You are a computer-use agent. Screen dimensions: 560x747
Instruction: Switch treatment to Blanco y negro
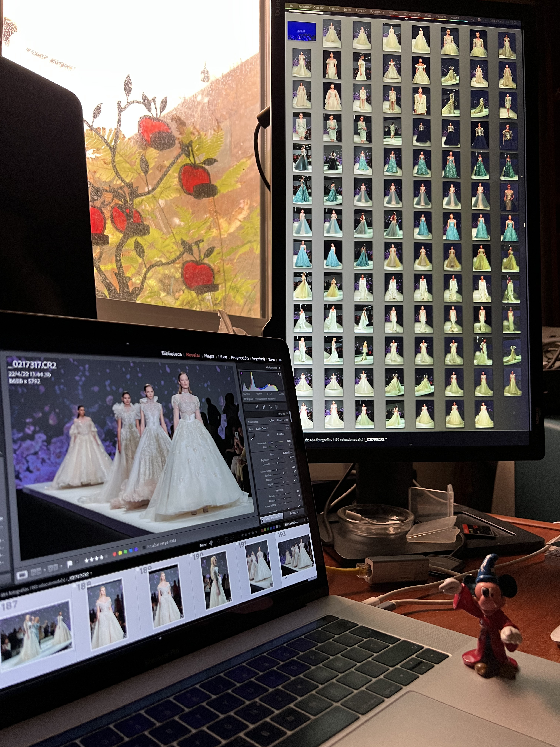(283, 420)
